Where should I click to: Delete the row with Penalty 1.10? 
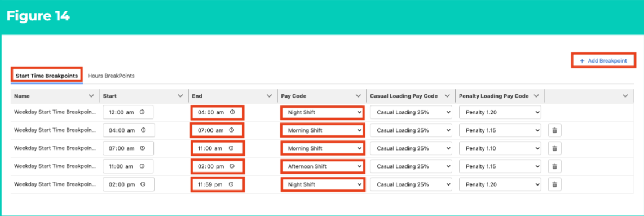554,148
